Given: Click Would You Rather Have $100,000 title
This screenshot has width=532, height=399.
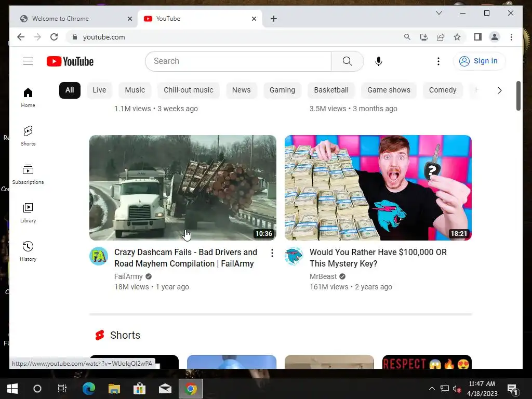Looking at the screenshot, I should pos(378,258).
